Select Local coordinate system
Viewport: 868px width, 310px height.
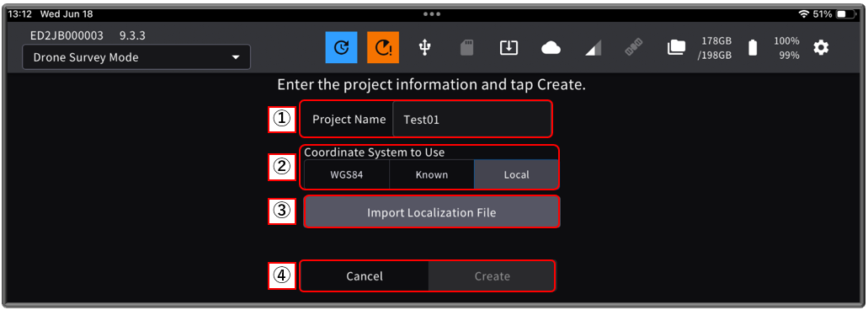pos(516,174)
